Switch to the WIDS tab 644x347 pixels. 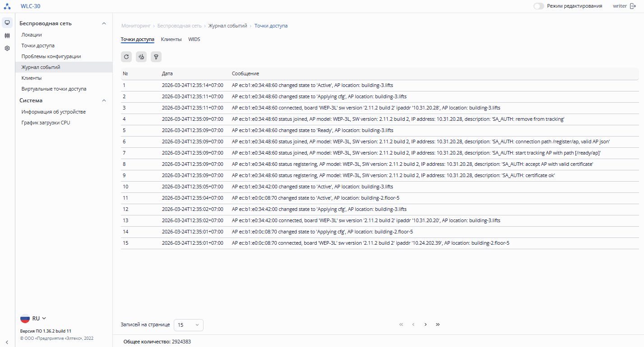pos(194,39)
